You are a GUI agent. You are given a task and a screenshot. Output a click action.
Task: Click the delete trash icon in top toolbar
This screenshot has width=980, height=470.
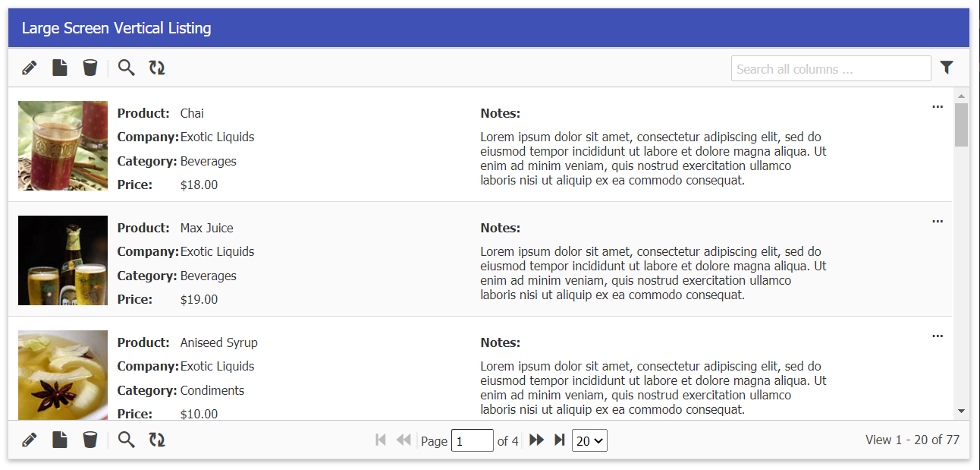[90, 68]
